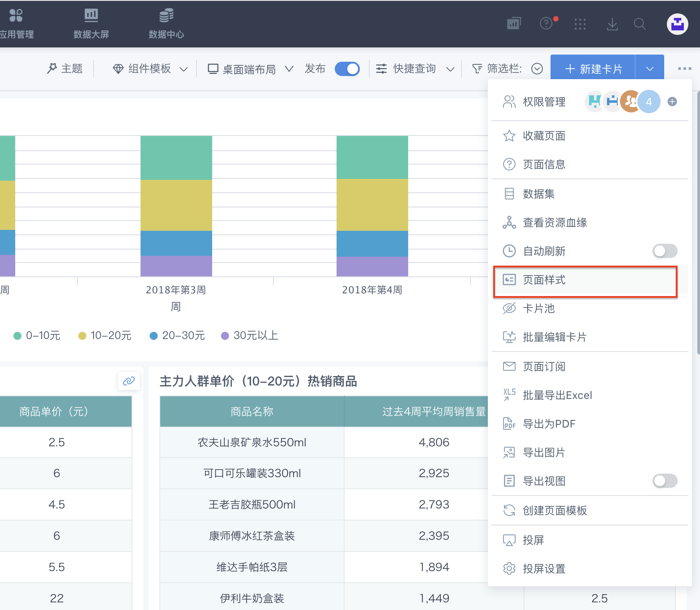The width and height of the screenshot is (700, 610).
Task: Click the blue badge showing 4 members
Action: [649, 102]
